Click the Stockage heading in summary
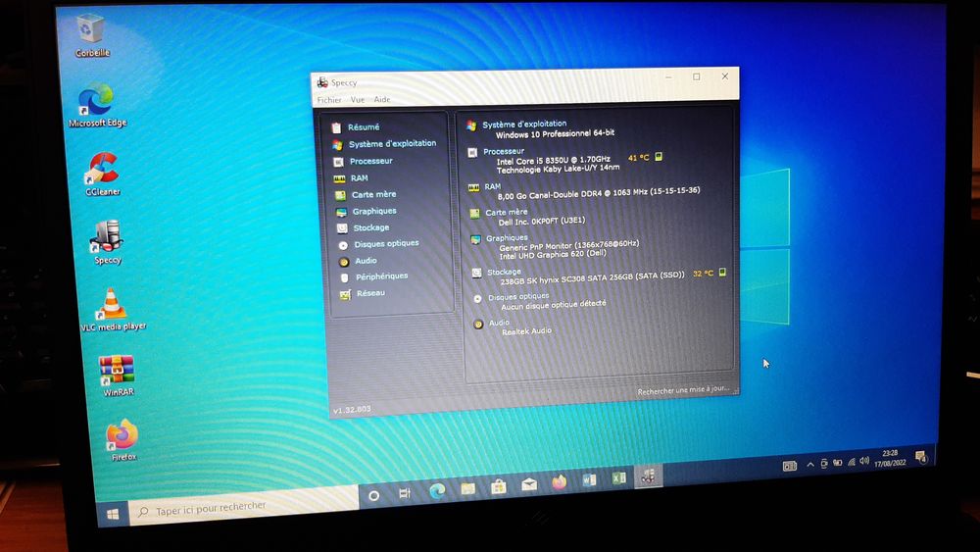 pos(504,272)
